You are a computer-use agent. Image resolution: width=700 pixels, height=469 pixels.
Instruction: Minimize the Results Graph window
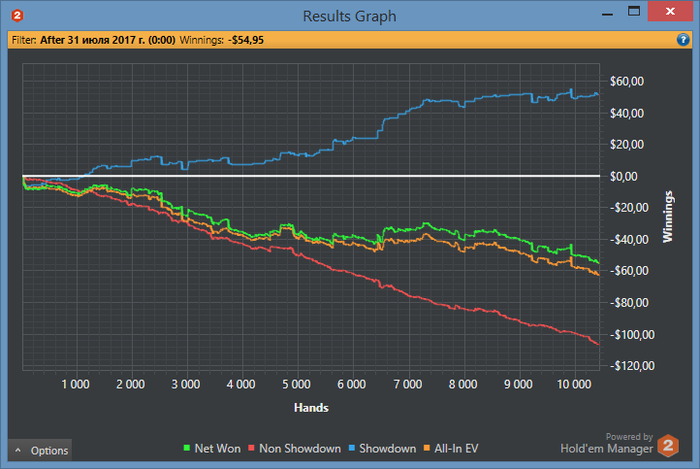pos(607,12)
